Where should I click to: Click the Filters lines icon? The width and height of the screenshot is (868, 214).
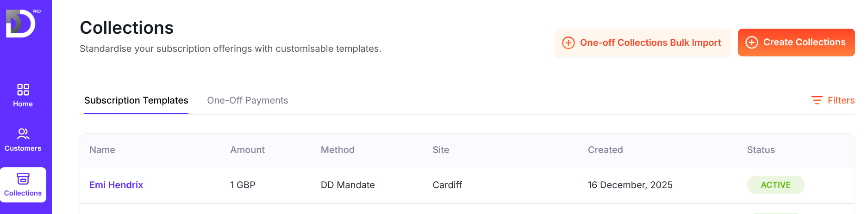817,100
